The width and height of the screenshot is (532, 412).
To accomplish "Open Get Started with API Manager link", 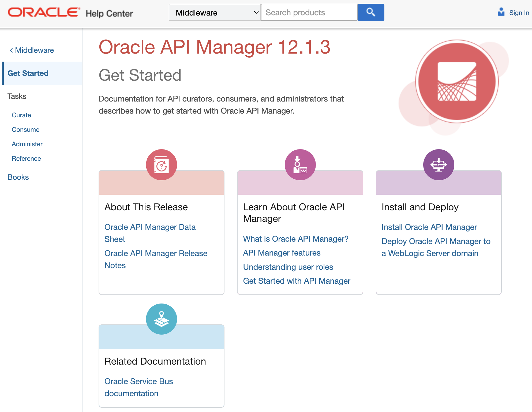I will click(297, 281).
